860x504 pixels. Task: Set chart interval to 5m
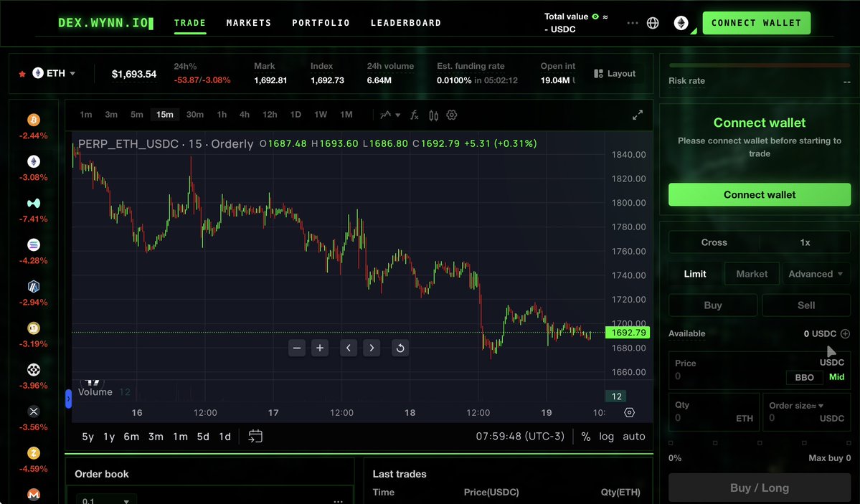(136, 115)
